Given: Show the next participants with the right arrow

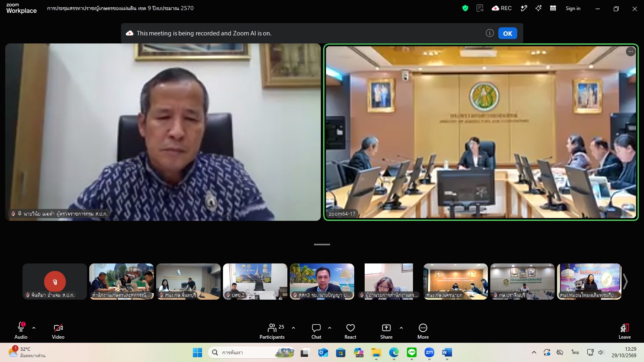Looking at the screenshot, I should (625, 282).
